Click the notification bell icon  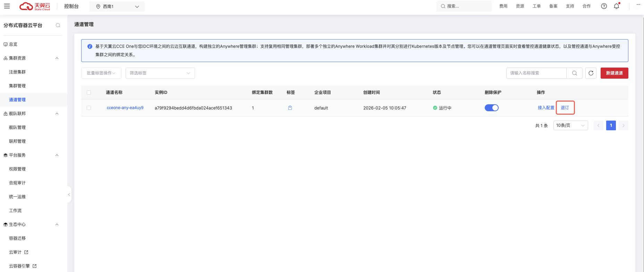pyautogui.click(x=617, y=6)
